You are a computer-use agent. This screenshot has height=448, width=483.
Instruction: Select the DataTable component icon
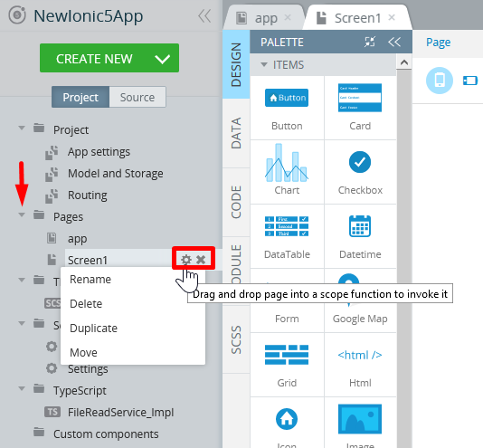(287, 226)
